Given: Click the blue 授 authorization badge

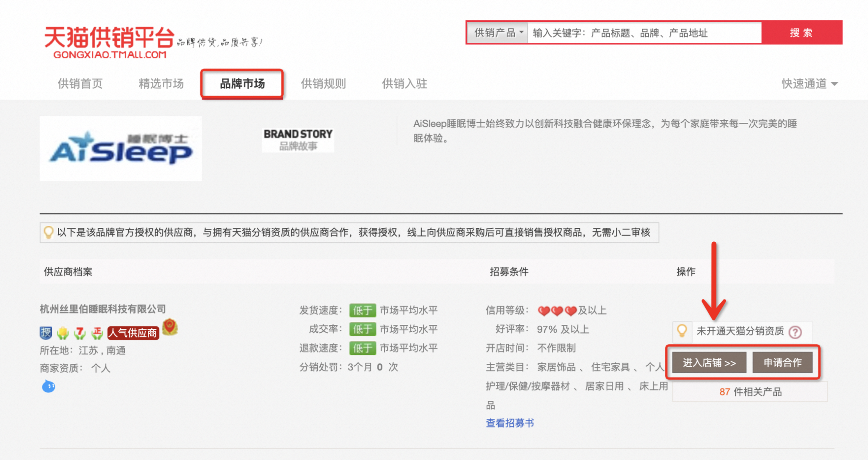Looking at the screenshot, I should (x=46, y=332).
